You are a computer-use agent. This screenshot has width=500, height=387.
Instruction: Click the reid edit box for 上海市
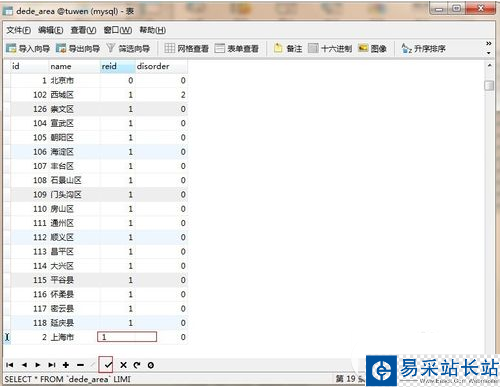(x=127, y=337)
